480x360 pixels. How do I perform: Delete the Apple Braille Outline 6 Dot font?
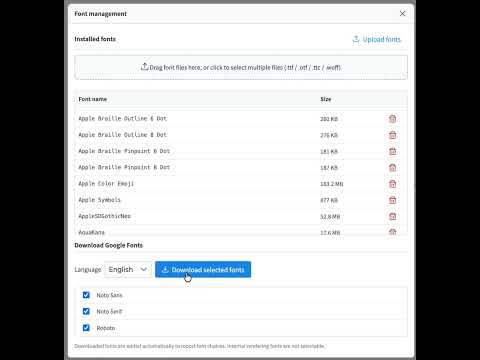392,119
